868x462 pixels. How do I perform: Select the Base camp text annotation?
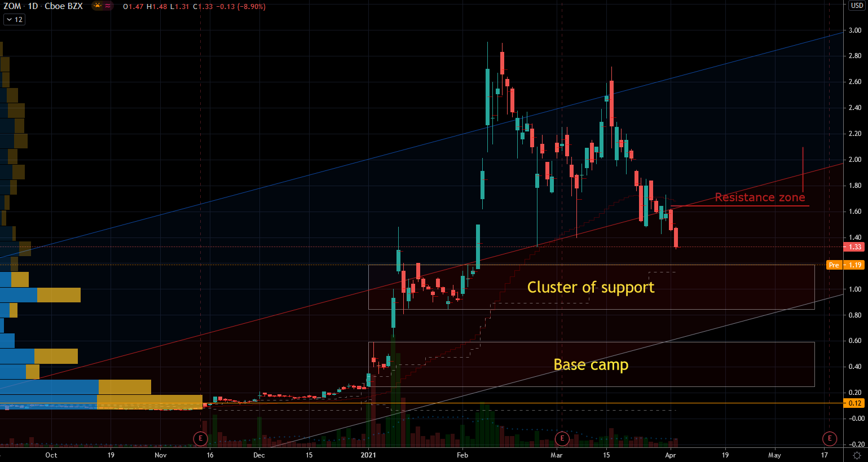(591, 365)
